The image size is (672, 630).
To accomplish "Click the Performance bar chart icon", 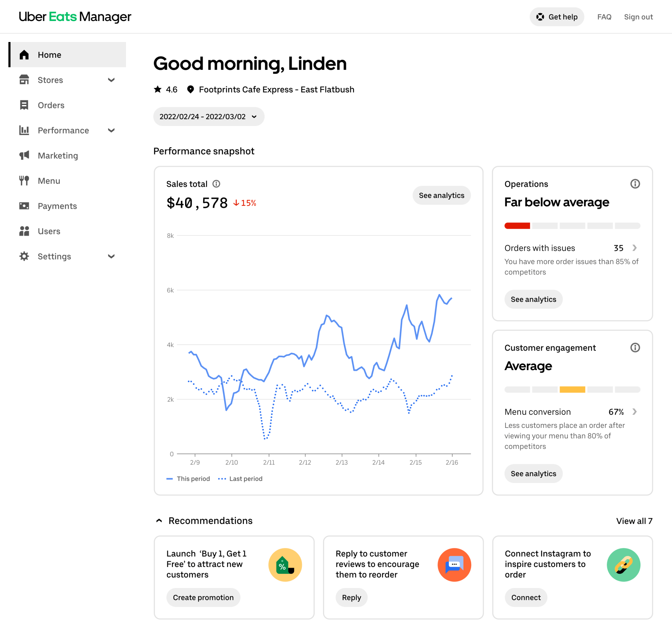I will coord(24,130).
